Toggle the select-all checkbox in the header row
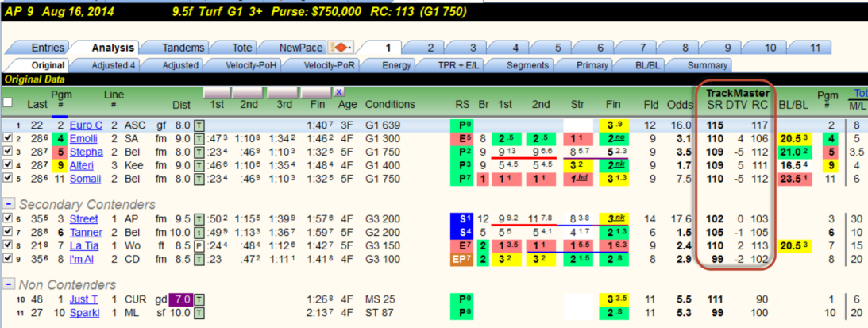868x328 pixels. pos(8,102)
